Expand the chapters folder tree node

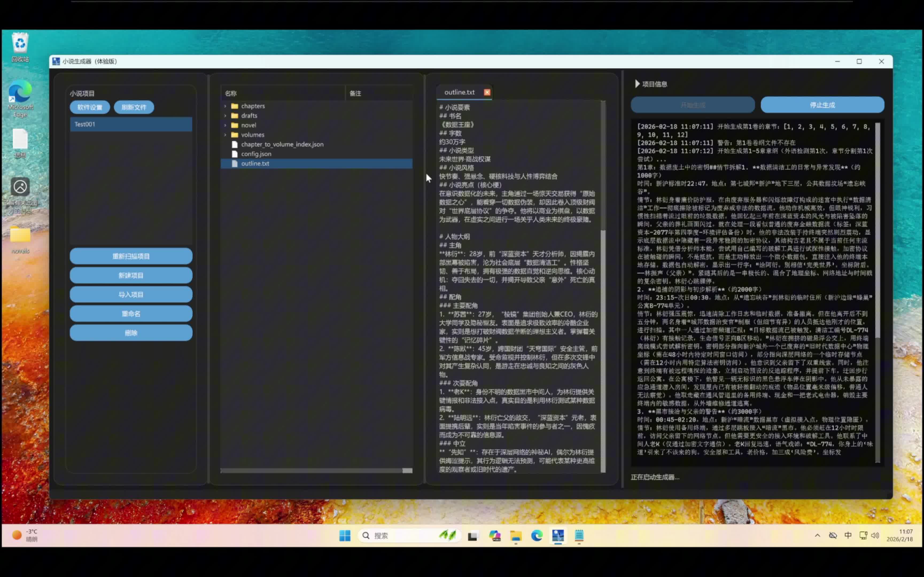click(x=225, y=106)
